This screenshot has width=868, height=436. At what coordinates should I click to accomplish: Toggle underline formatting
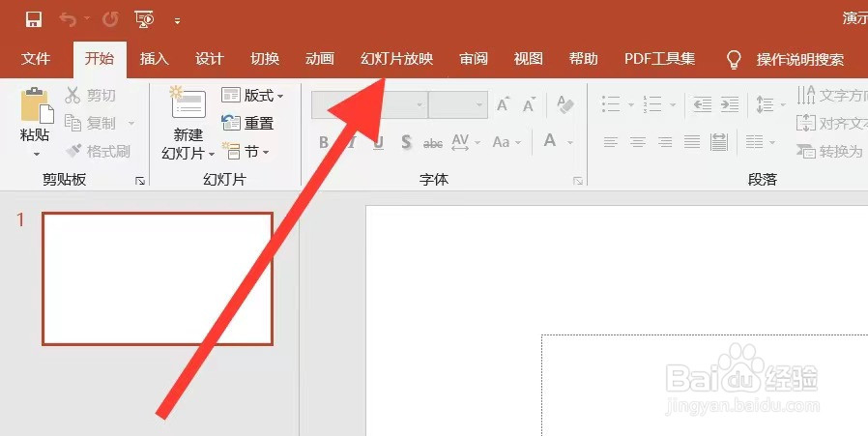379,142
